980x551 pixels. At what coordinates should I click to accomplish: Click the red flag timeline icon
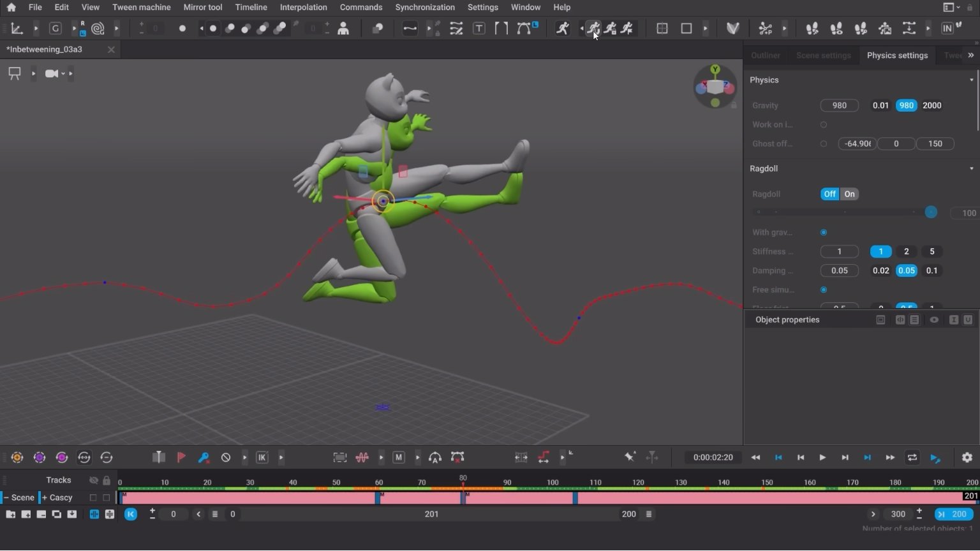pyautogui.click(x=181, y=458)
